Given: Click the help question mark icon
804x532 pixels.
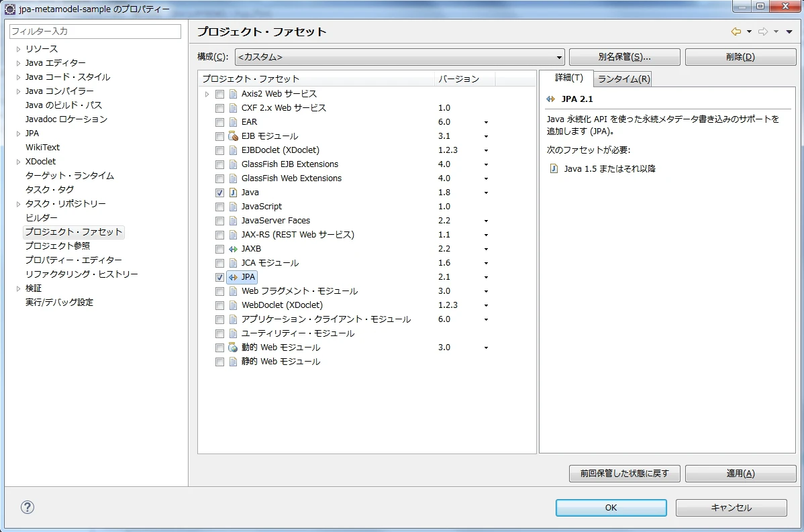Looking at the screenshot, I should [x=27, y=507].
